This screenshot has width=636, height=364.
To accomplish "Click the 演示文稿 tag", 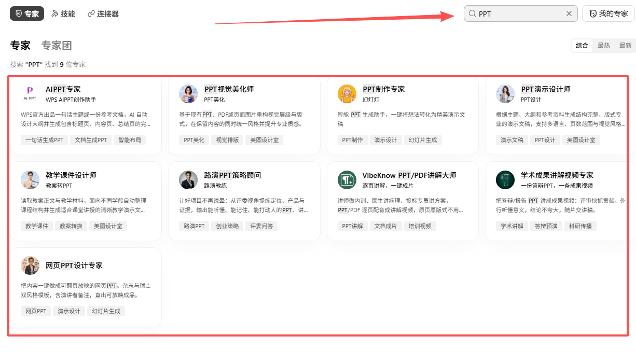I will 512,140.
